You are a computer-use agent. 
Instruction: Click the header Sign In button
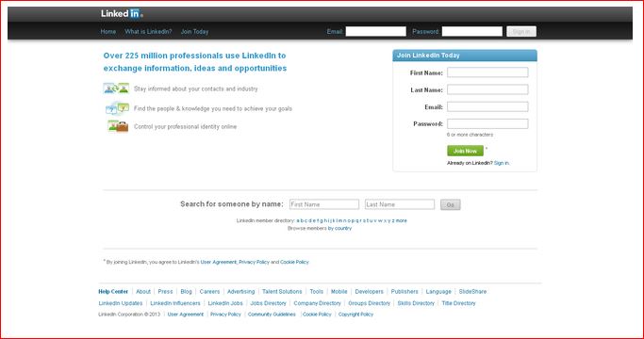point(521,32)
